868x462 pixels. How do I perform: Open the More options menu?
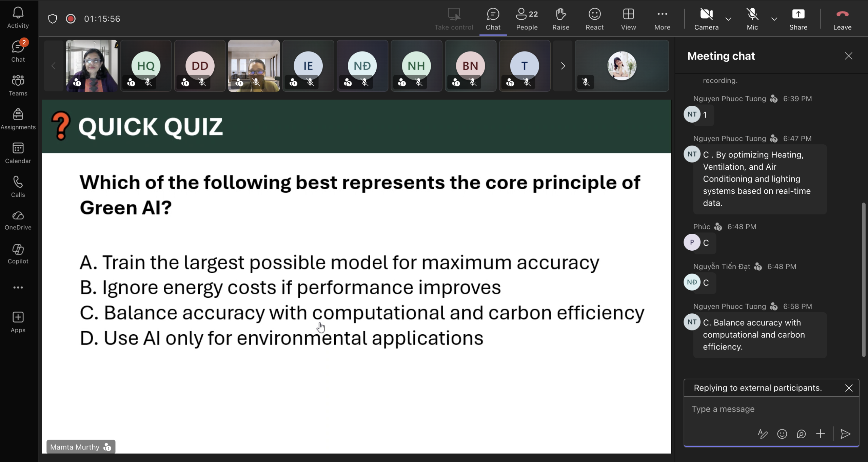pos(662,19)
